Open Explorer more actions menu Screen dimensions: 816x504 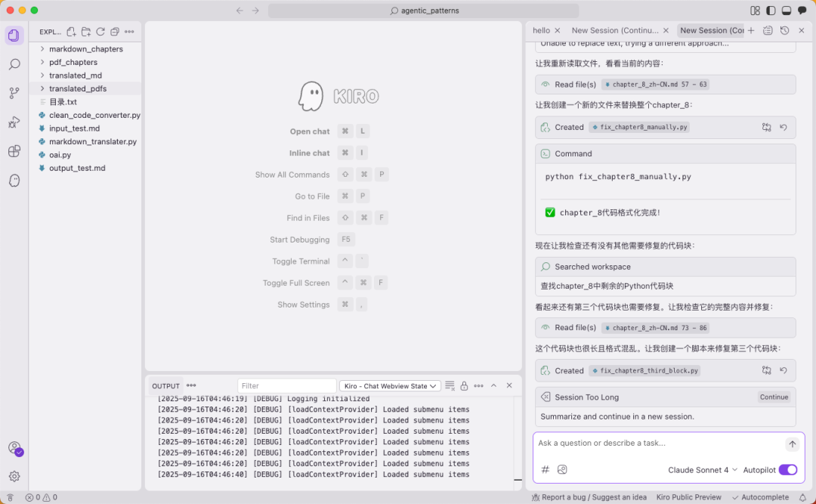coord(130,32)
